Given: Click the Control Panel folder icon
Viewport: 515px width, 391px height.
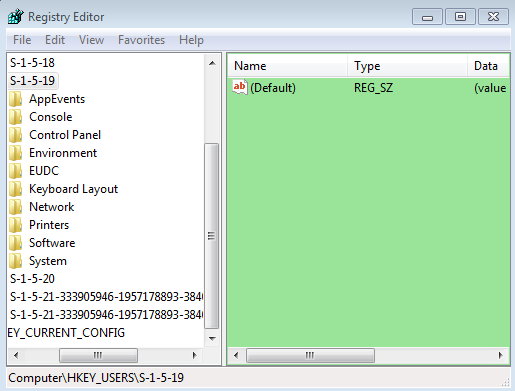Looking at the screenshot, I should pos(16,135).
